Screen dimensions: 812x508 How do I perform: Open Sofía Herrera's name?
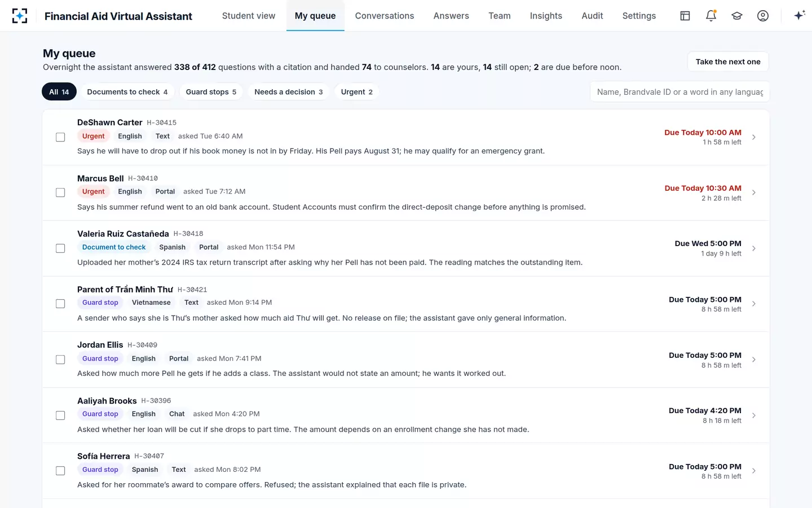point(104,456)
